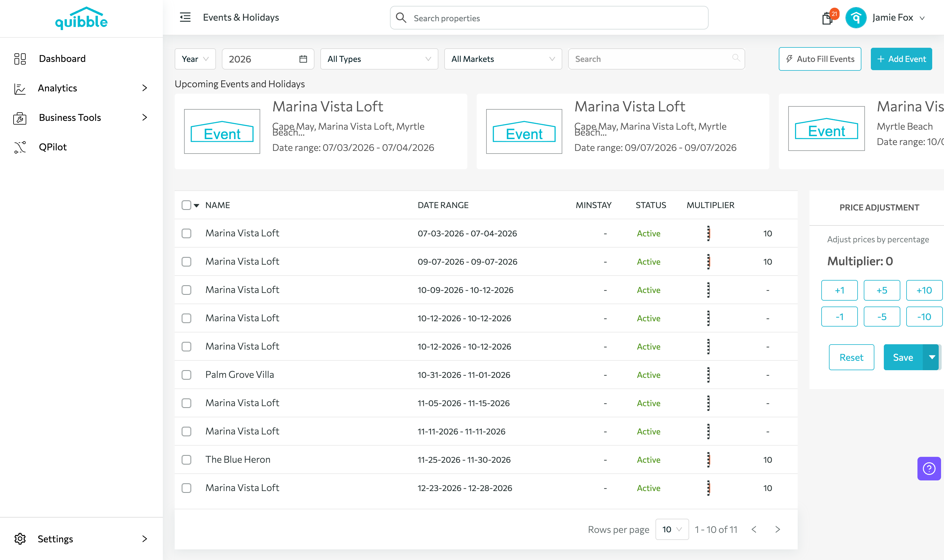
Task: Click the quibble logo
Action: (x=81, y=18)
